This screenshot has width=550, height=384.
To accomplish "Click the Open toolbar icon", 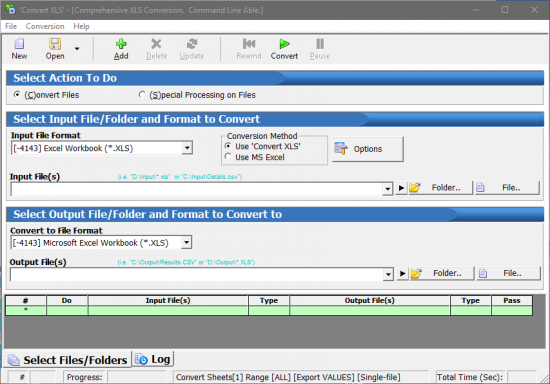I will 55,44.
